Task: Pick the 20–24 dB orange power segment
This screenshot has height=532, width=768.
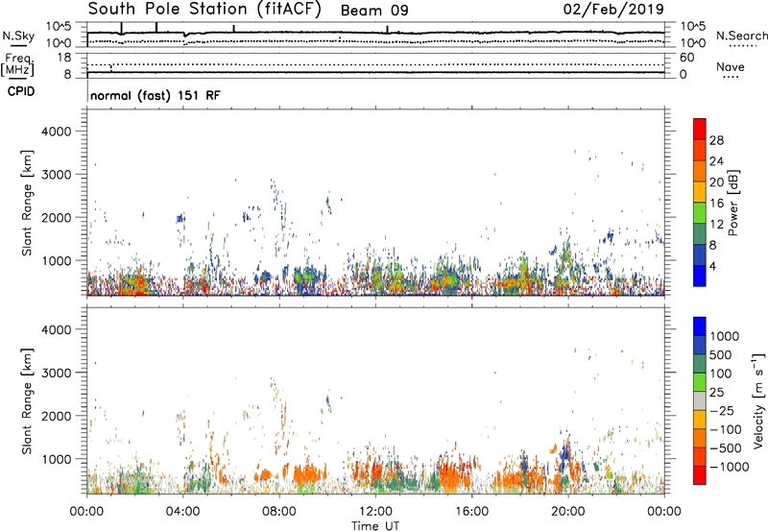Action: pos(700,171)
